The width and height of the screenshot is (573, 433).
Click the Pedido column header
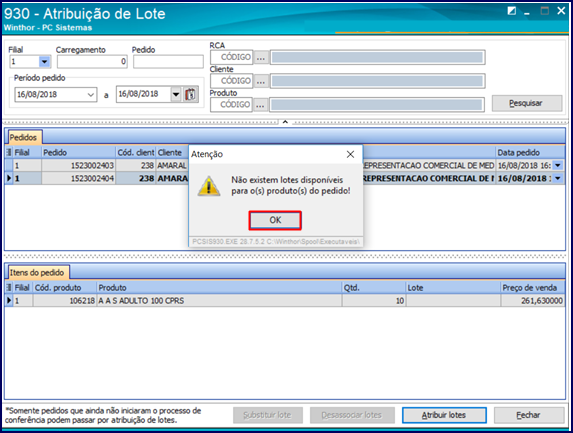(78, 152)
